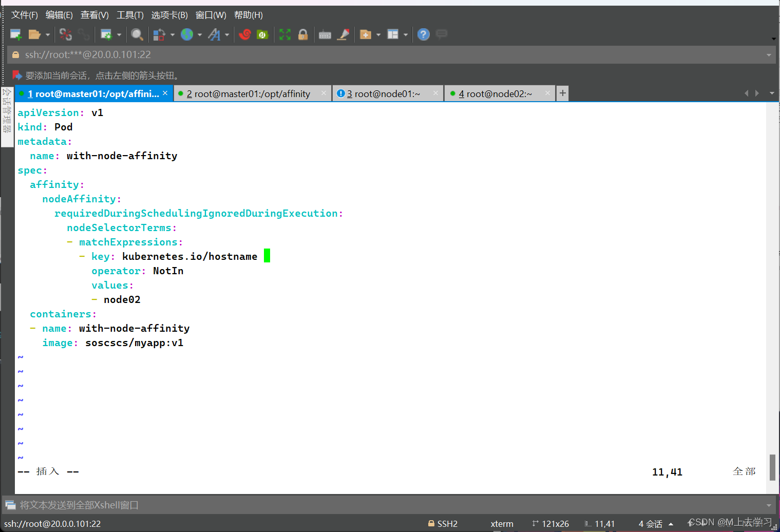This screenshot has width=780, height=532.
Task: Expand the toolbar overflow arrow at far right
Action: (x=773, y=39)
